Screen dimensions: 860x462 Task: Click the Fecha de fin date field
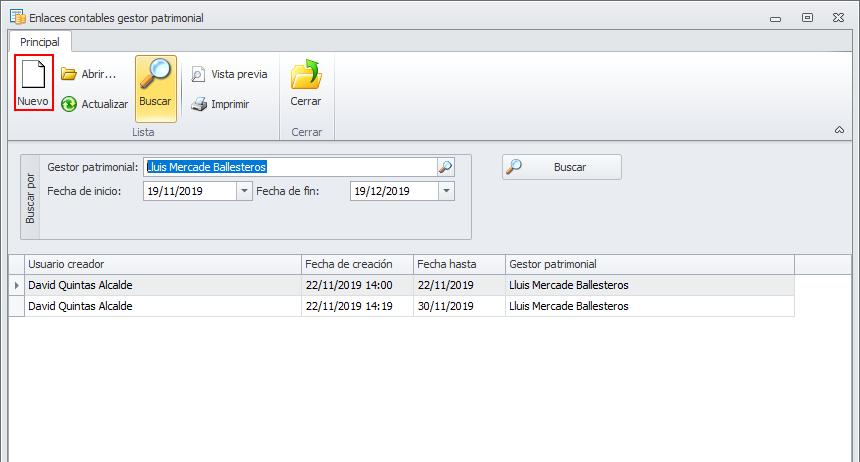[x=394, y=191]
